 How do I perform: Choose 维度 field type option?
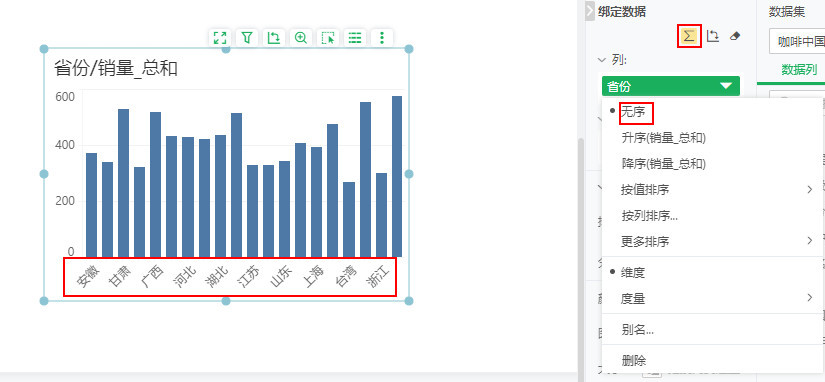pyautogui.click(x=633, y=273)
